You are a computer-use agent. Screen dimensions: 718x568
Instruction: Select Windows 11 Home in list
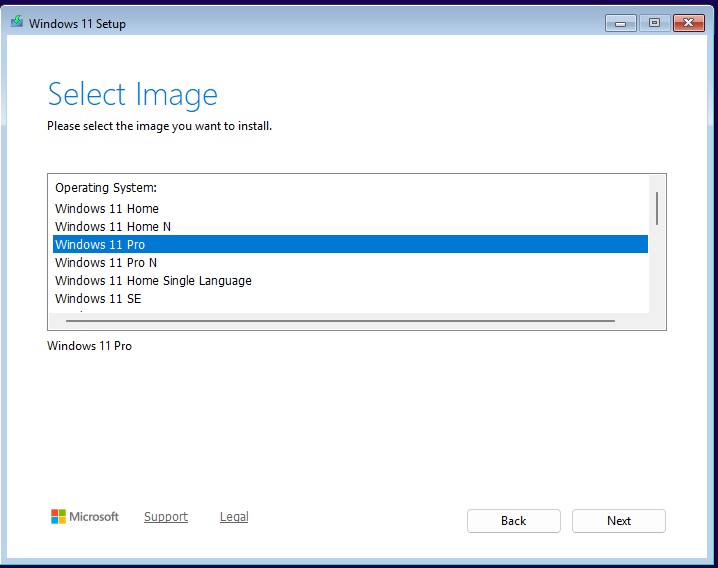click(350, 208)
